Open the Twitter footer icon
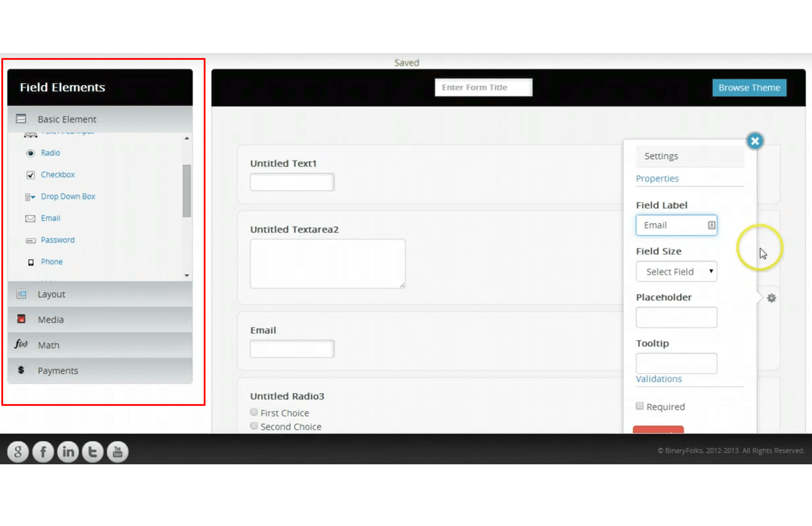This screenshot has width=812, height=526. click(93, 452)
